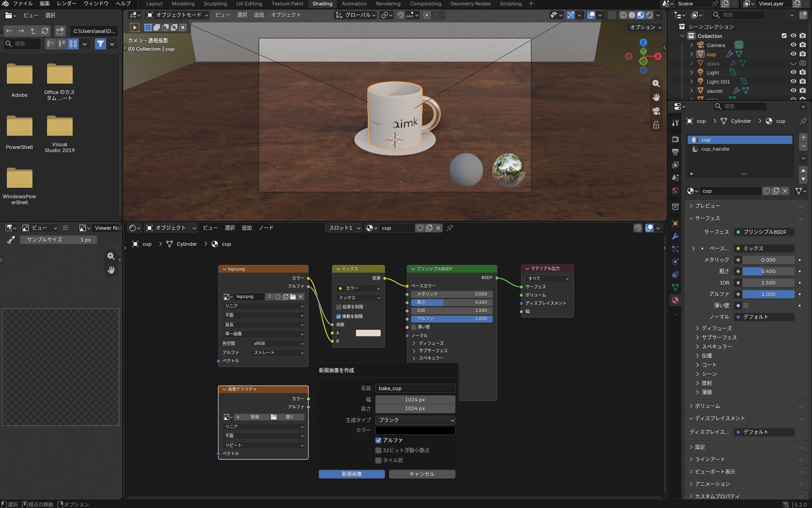Open the Modifier wrench properties tab

point(676,236)
